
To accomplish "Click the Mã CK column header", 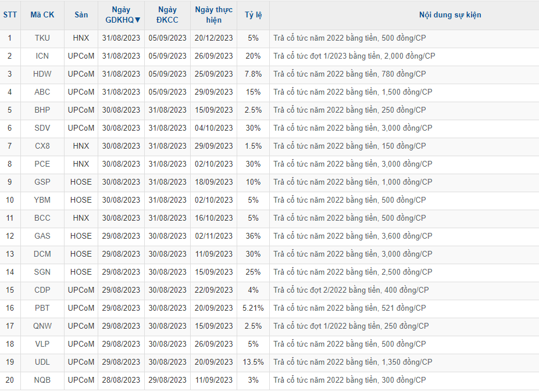I will coord(42,15).
